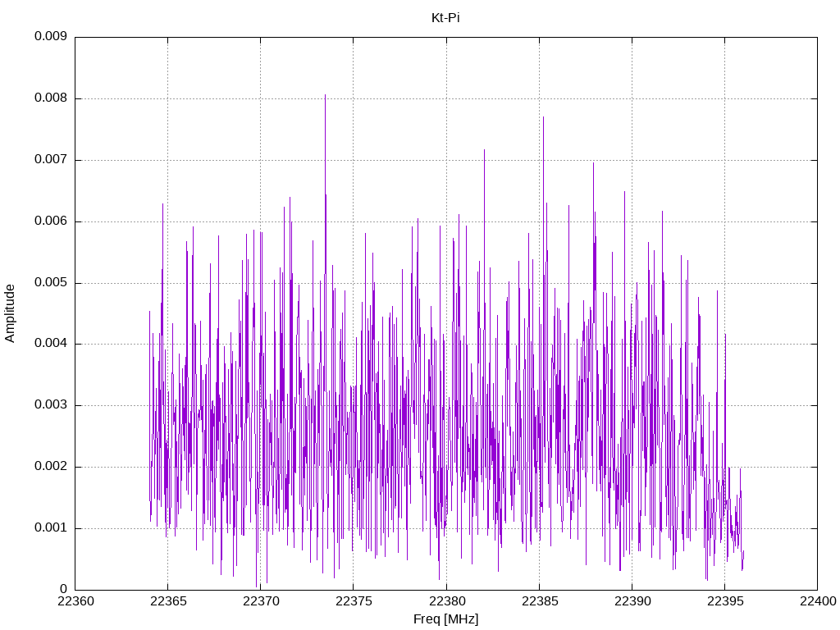Click the y-axis tick label 0
Viewport: 840px width, 630px height.
click(x=63, y=589)
